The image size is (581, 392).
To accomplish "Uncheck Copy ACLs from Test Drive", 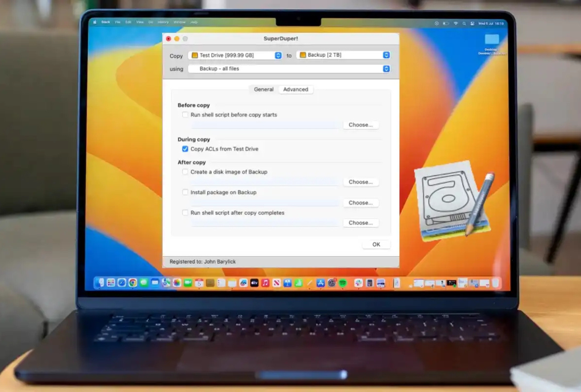I will tap(185, 149).
